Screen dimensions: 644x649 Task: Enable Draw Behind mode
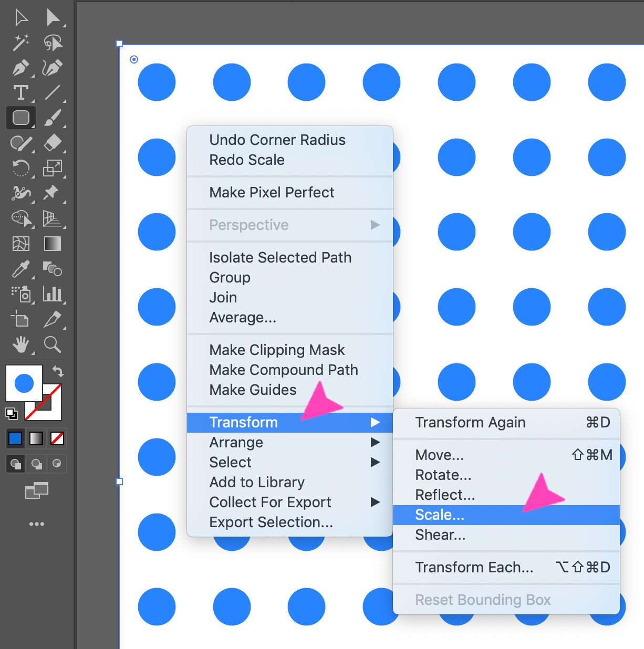36,464
